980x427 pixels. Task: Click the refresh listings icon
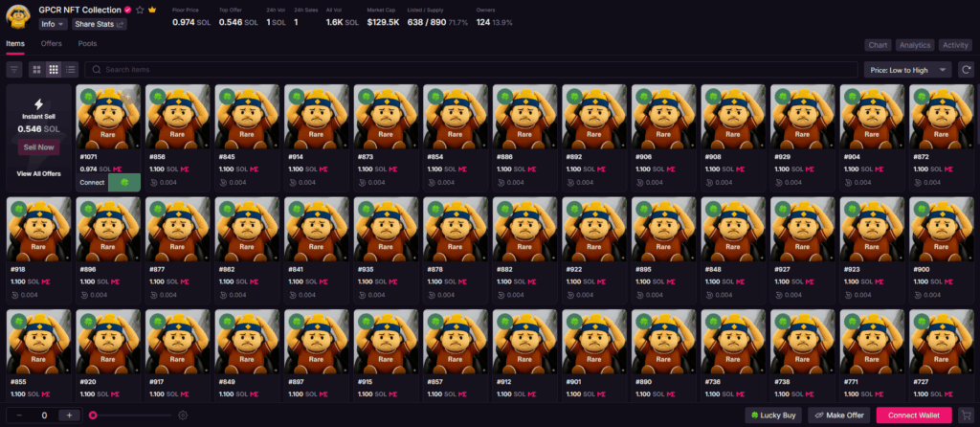(967, 70)
